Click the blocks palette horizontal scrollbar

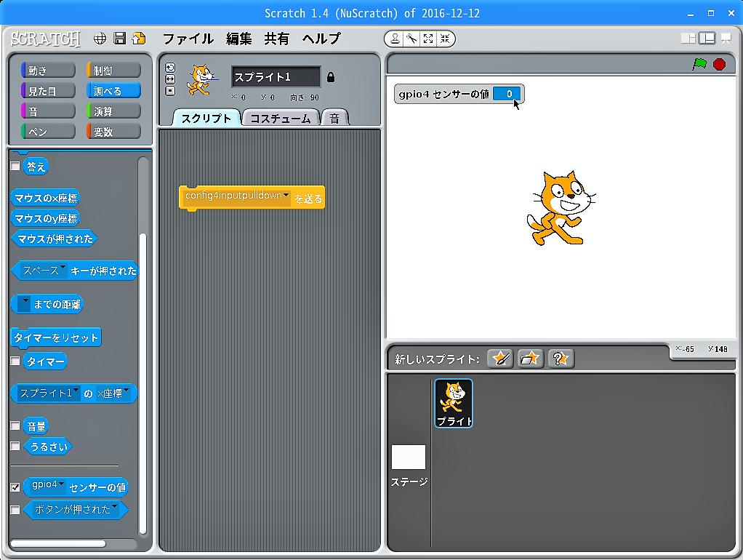(58, 543)
